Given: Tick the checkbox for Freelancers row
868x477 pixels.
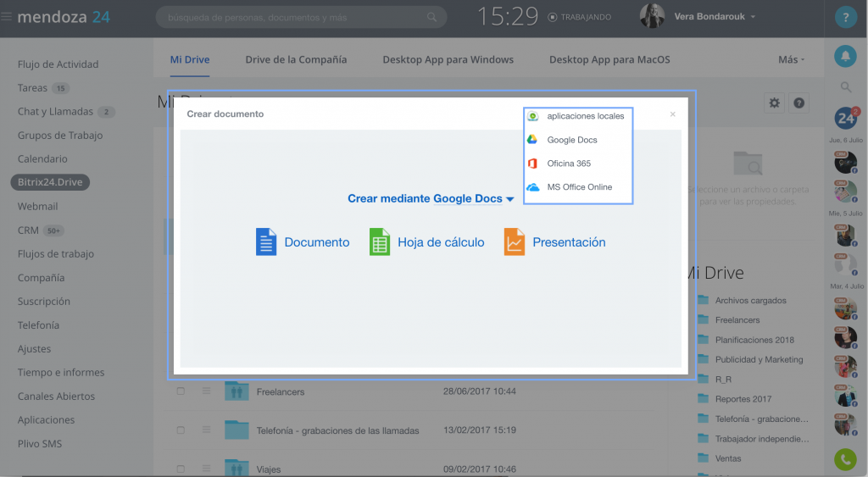Looking at the screenshot, I should click(x=181, y=391).
